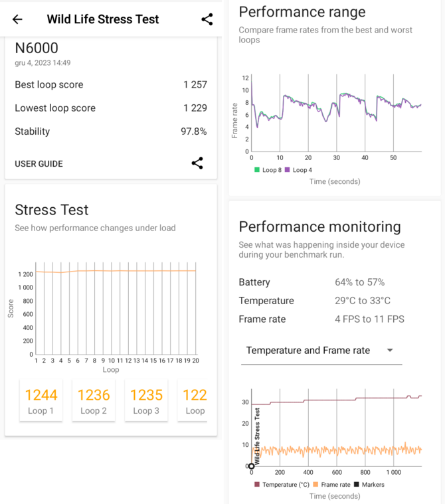Click the Best loop score label
Viewport: 445px width, 504px height.
click(x=49, y=84)
